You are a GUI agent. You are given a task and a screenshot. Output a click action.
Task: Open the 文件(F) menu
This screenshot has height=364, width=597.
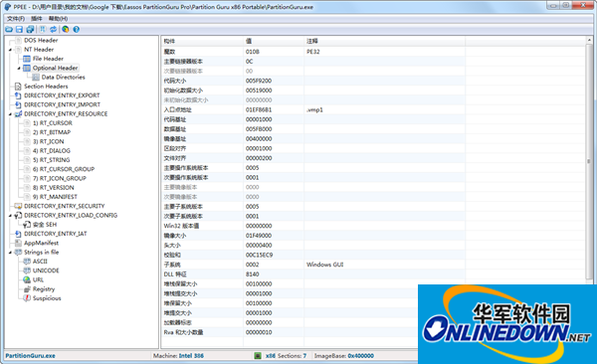point(16,19)
